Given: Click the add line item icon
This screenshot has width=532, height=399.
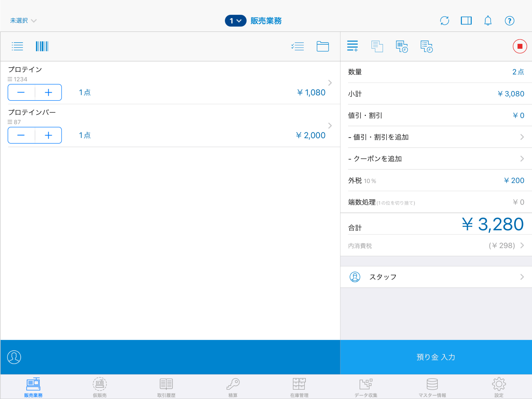Looking at the screenshot, I should click(x=352, y=46).
